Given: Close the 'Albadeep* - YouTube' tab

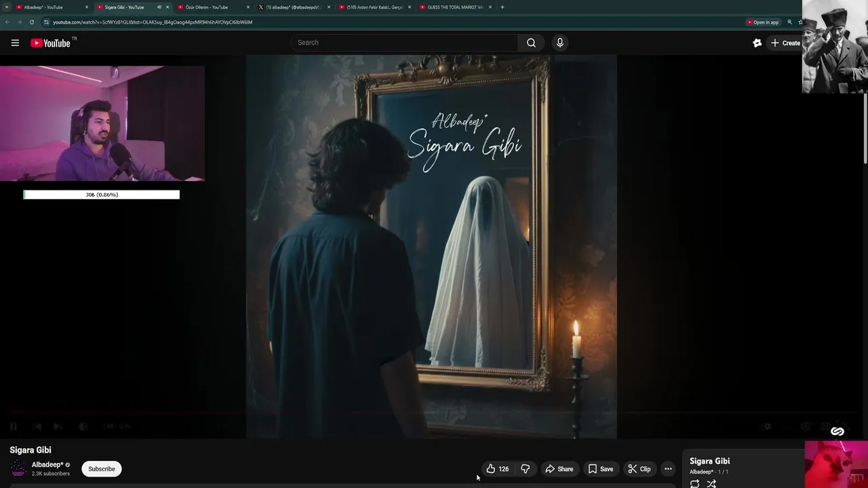Looking at the screenshot, I should coord(87,7).
